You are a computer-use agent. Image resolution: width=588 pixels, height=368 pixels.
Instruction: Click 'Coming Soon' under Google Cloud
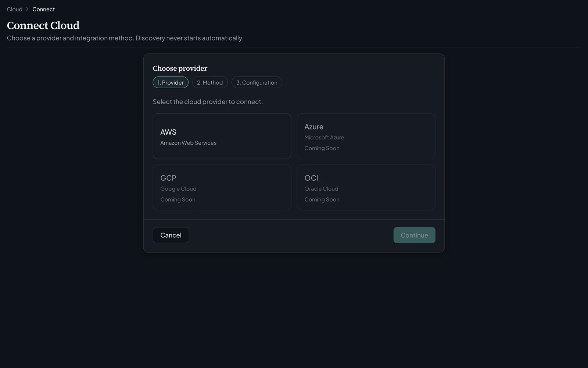pos(178,199)
